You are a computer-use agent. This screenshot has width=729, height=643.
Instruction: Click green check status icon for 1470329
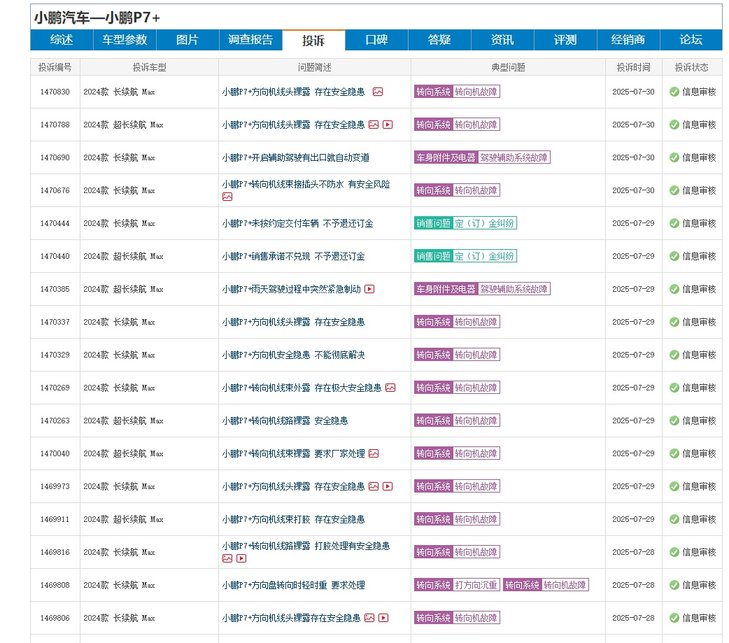click(x=674, y=355)
